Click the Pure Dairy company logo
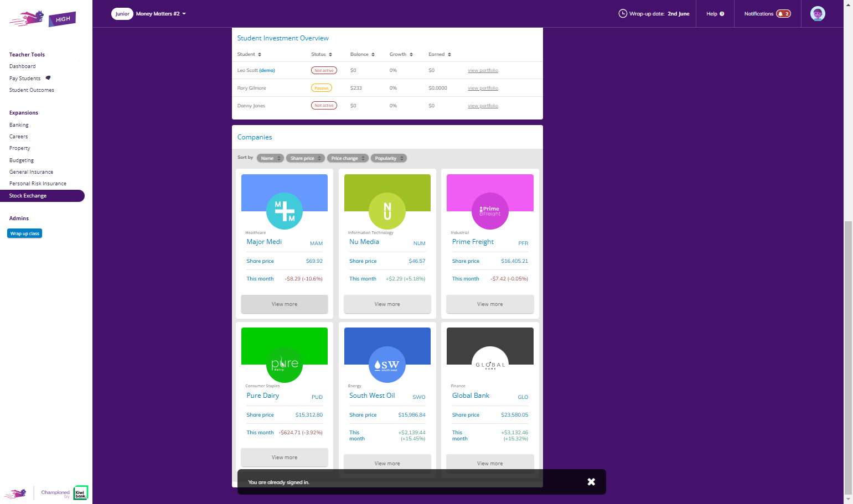 click(285, 364)
